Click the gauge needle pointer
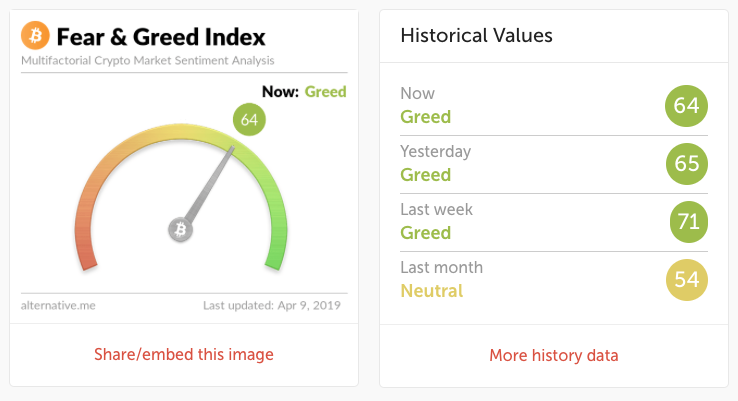Viewport: 738px width, 401px height. click(210, 183)
